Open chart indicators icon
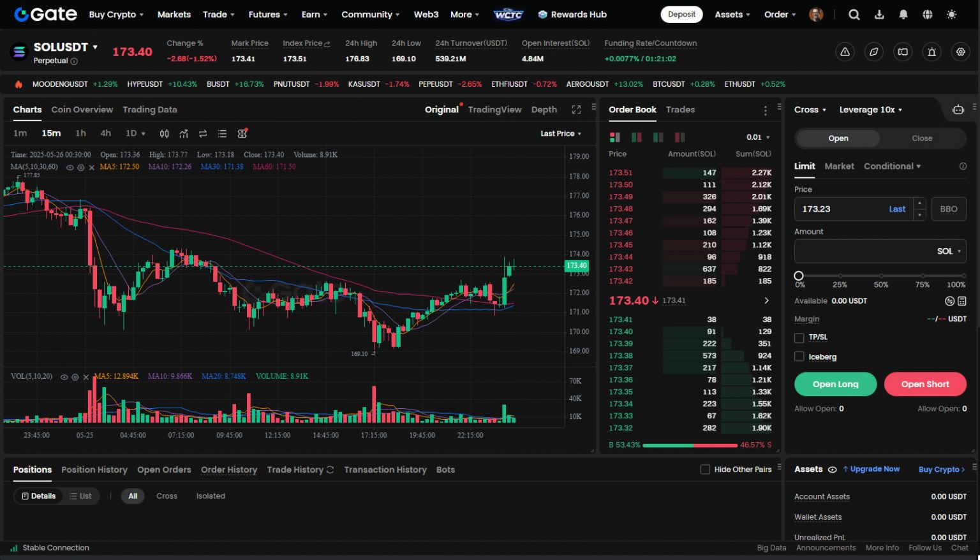The image size is (980, 560). tap(184, 133)
